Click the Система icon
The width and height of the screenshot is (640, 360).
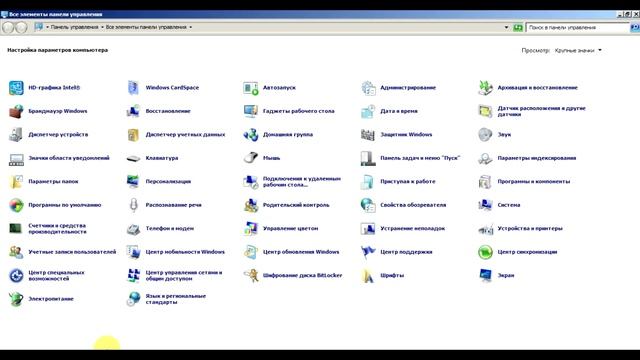[485, 205]
